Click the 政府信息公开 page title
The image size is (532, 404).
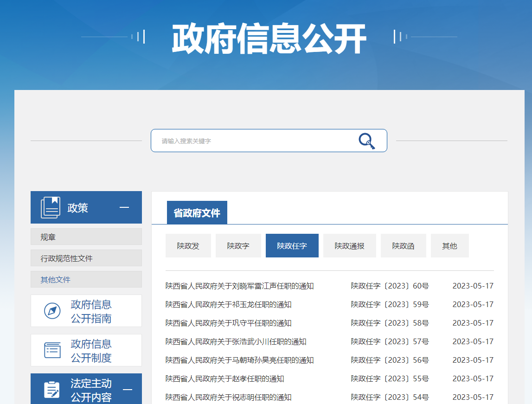[269, 38]
